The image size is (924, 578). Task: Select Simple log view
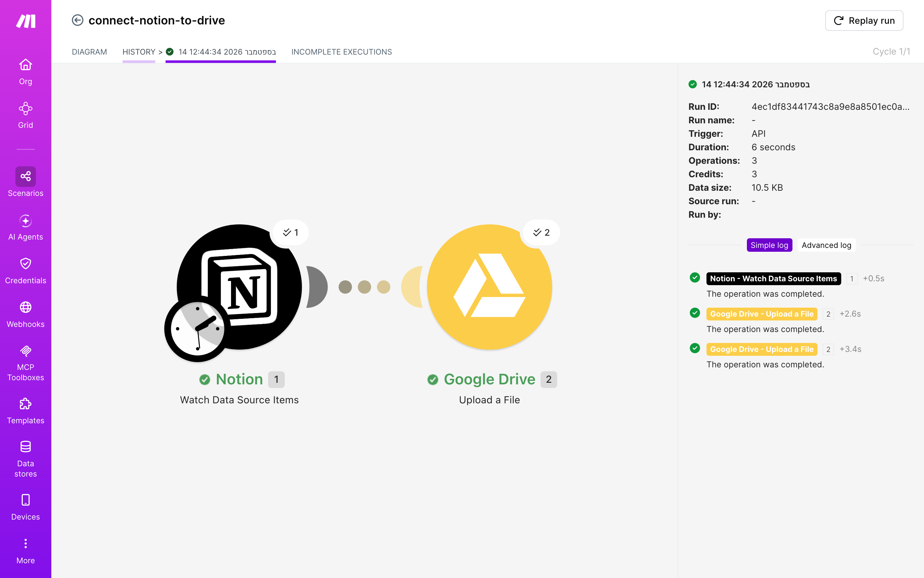point(769,245)
